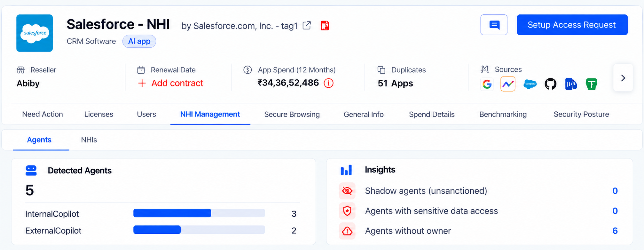
Task: Go to the Secure Browsing tab
Action: pyautogui.click(x=292, y=114)
